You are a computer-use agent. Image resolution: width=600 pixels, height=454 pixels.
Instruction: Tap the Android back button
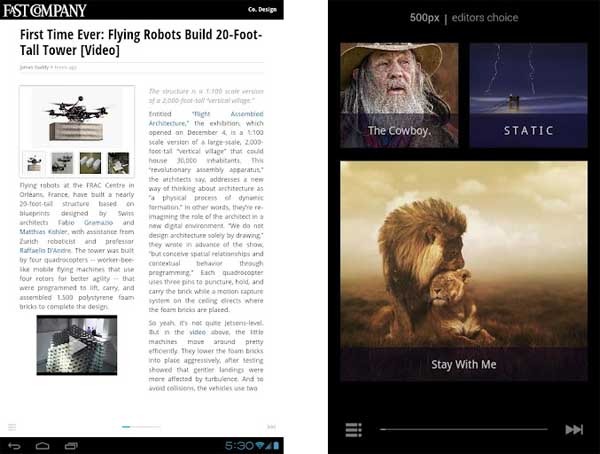(x=14, y=445)
